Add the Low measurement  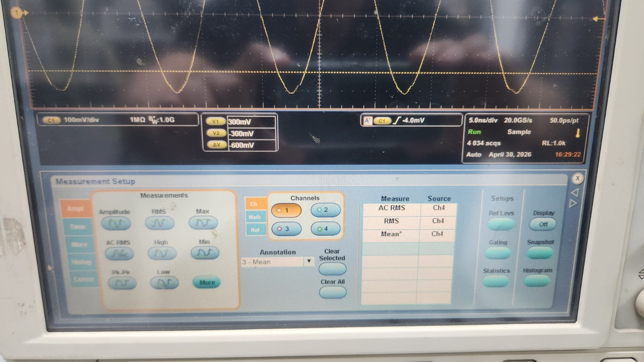(164, 283)
